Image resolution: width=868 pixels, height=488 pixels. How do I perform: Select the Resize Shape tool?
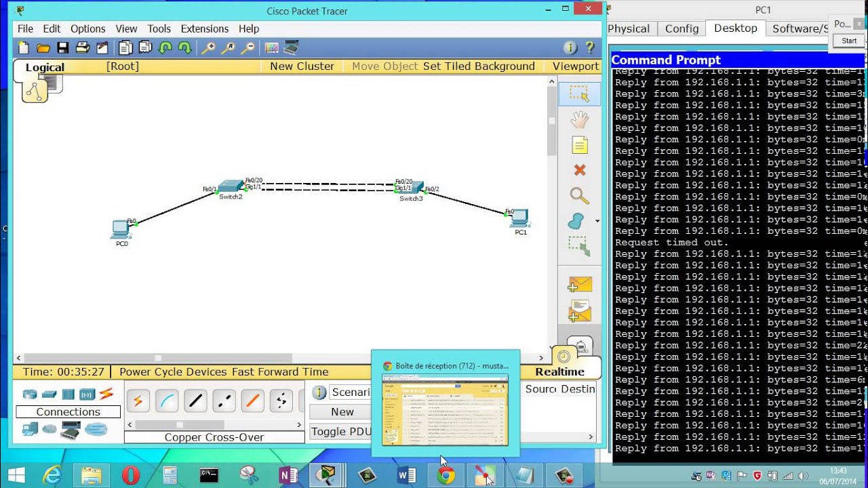pyautogui.click(x=579, y=246)
